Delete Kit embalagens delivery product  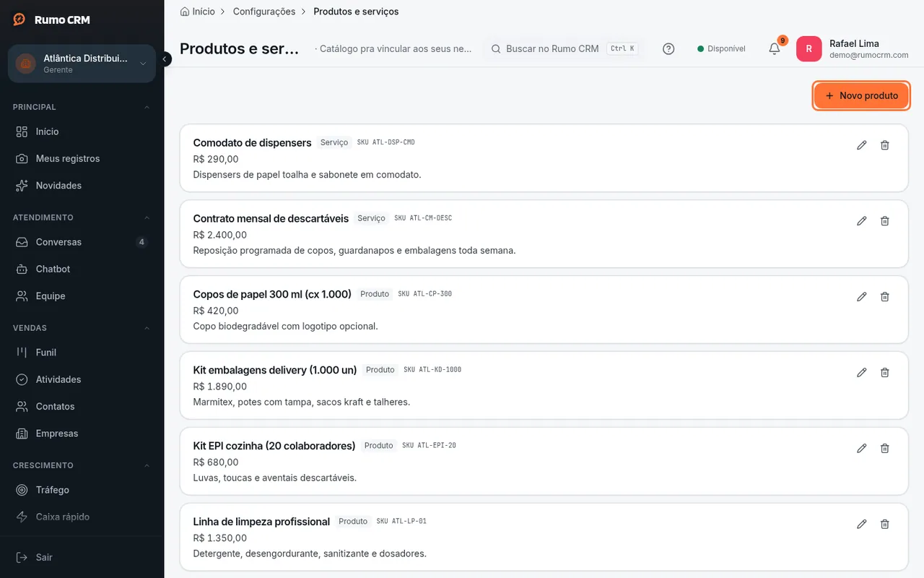point(885,373)
